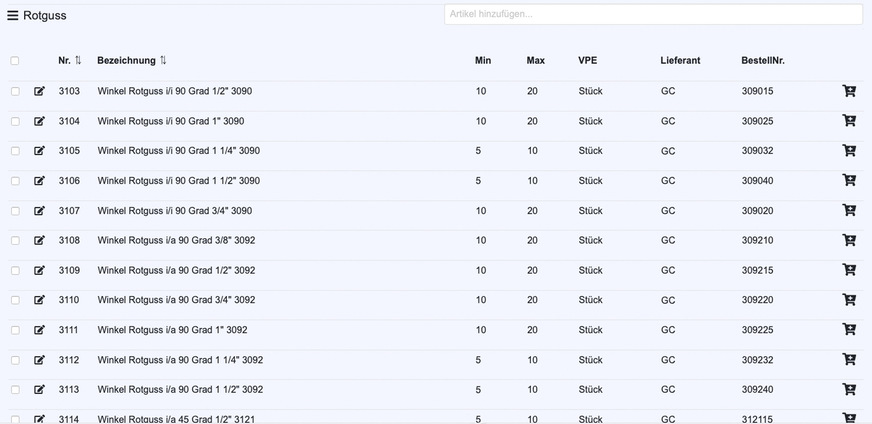Click cart icon for order number 309020

[x=849, y=211]
